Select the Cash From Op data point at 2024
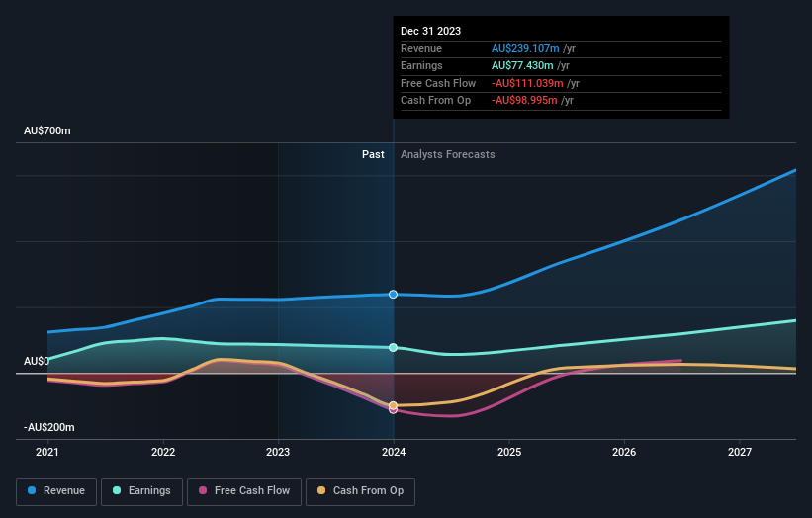Viewport: 812px width, 518px height. point(393,405)
